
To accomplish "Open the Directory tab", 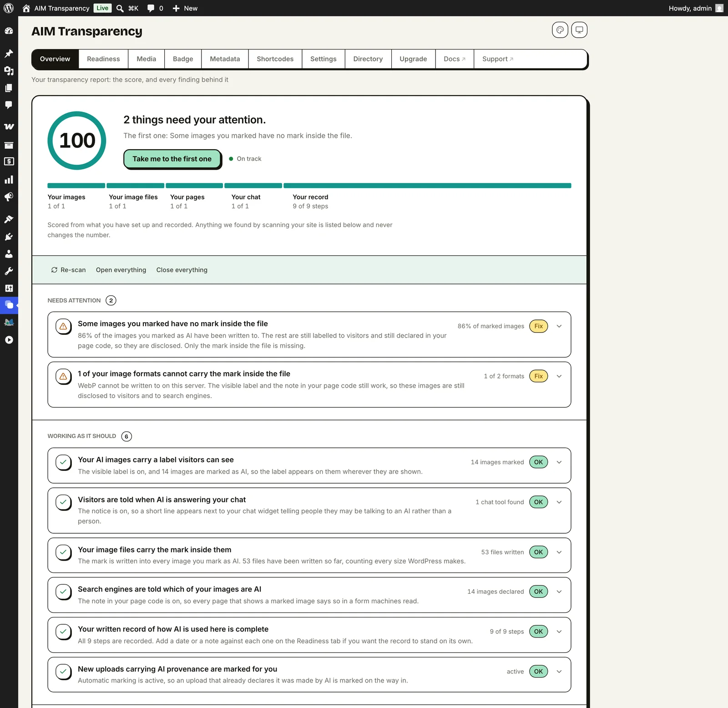I will tap(368, 59).
